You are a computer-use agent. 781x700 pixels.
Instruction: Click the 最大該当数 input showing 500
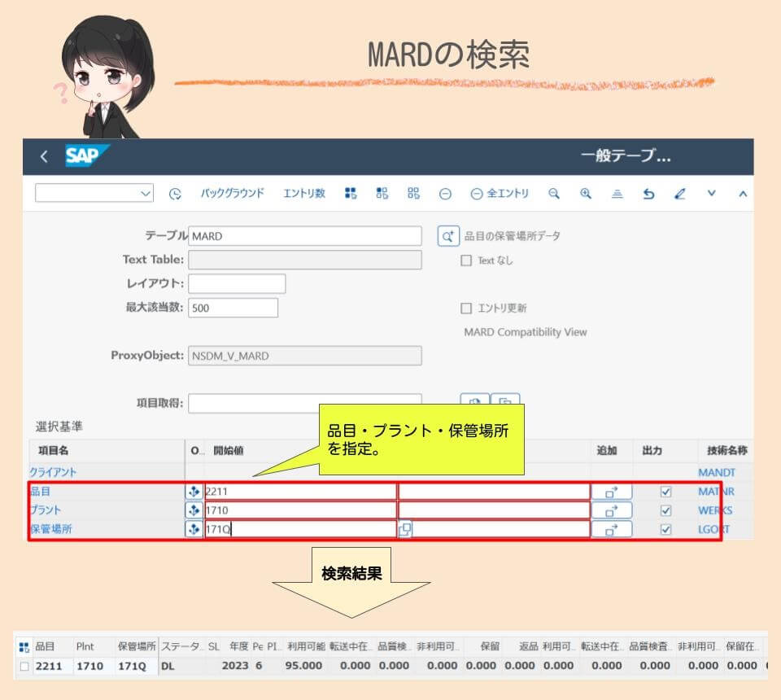tap(232, 307)
